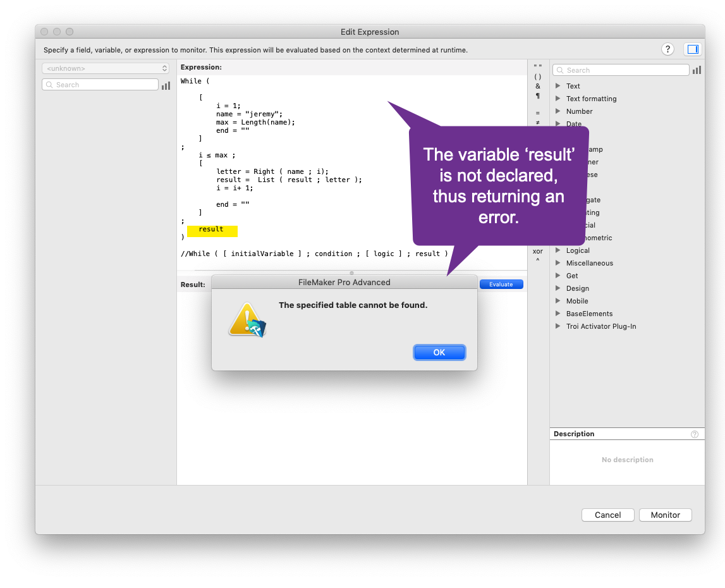Insert the quotation marks operator
The height and width of the screenshot is (588, 725).
tap(538, 66)
